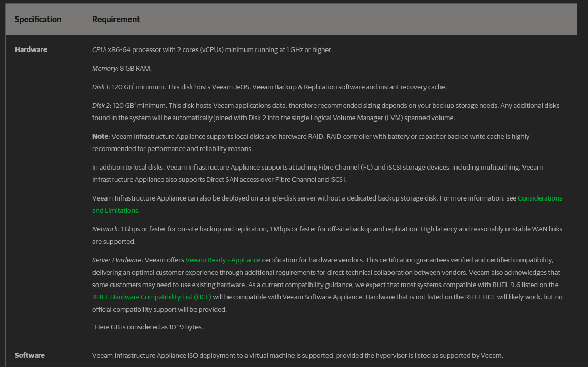Click the Disk 2 requirement paragraph
The image size is (588, 367).
[x=325, y=112]
